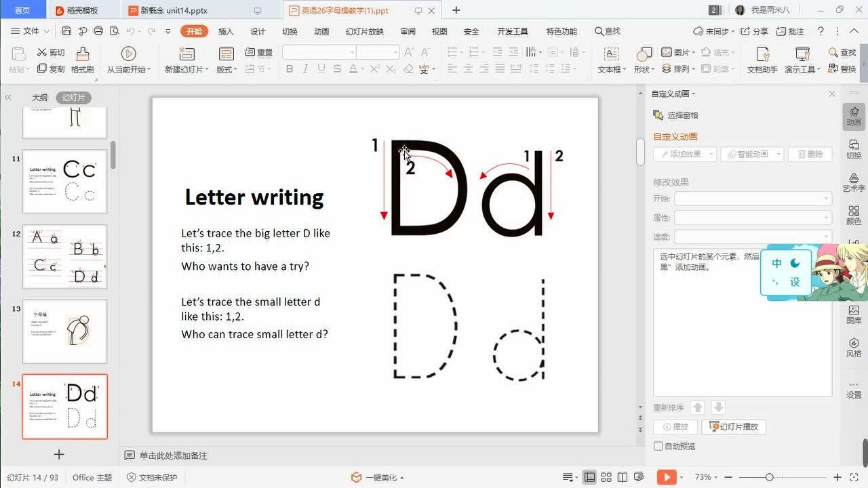
Task: Click 单击此处添加备注 to add notes
Action: coord(173,455)
